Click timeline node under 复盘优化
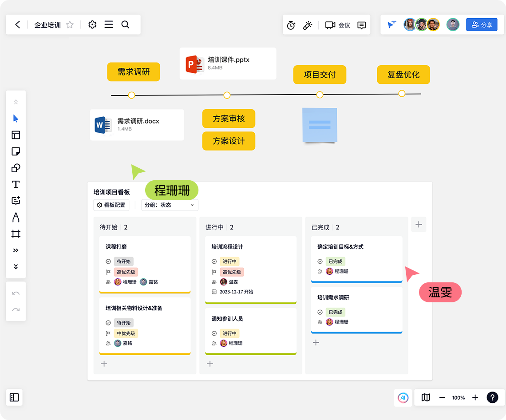Image resolution: width=506 pixels, height=420 pixels. point(402,94)
